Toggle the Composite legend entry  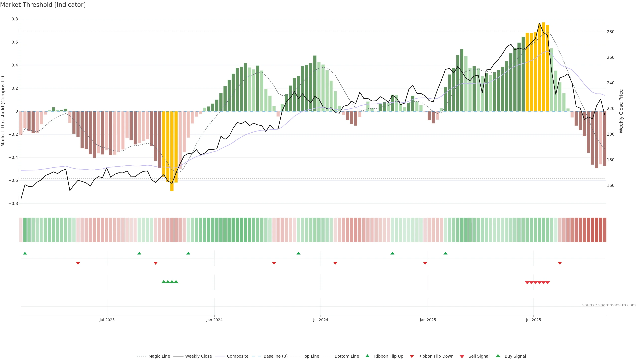(x=237, y=356)
